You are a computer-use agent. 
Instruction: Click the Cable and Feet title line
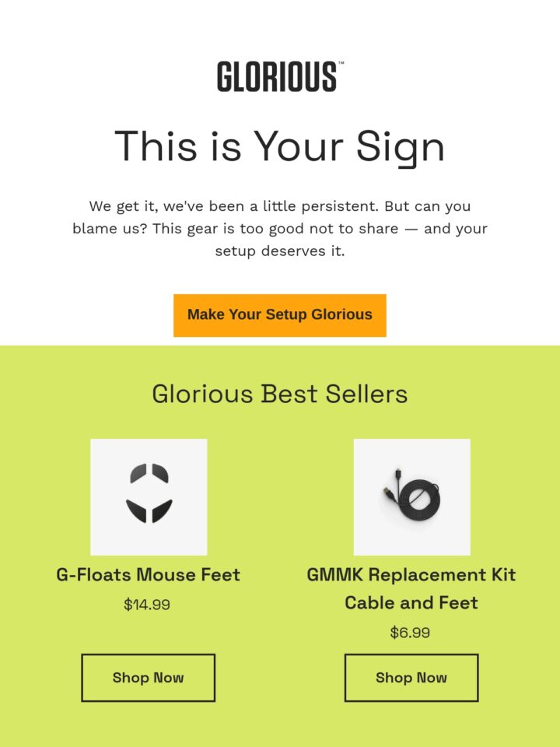tap(411, 602)
